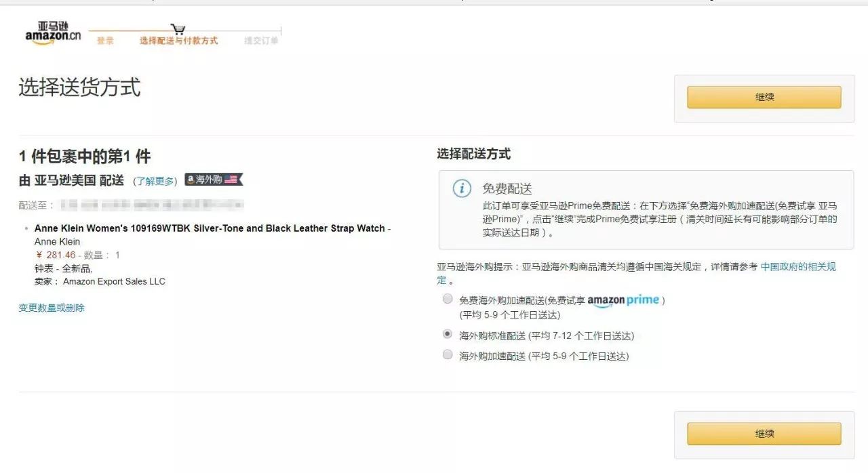This screenshot has height=473, width=868.
Task: Click the 由 亚马逊美国 配送 text
Action: pos(71,180)
